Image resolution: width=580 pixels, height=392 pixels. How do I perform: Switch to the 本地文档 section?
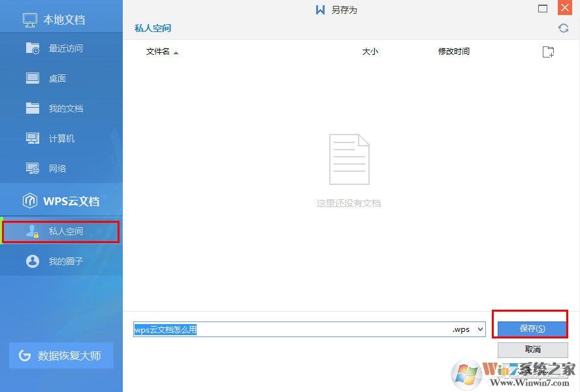pyautogui.click(x=61, y=18)
